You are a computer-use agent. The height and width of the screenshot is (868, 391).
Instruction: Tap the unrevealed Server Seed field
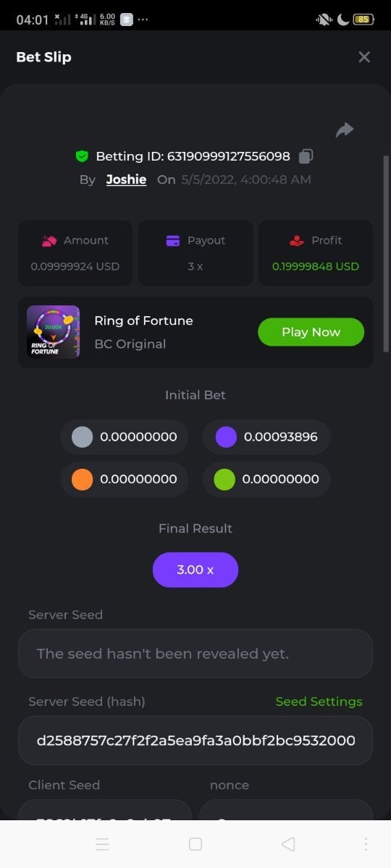point(195,654)
